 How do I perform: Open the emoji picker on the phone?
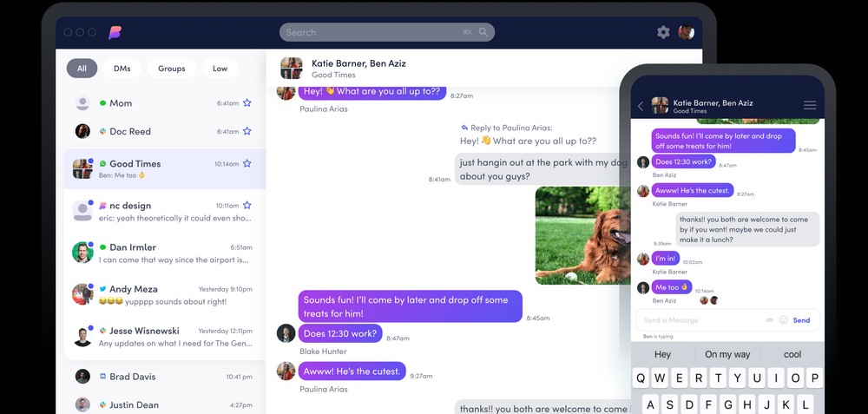coord(784,320)
